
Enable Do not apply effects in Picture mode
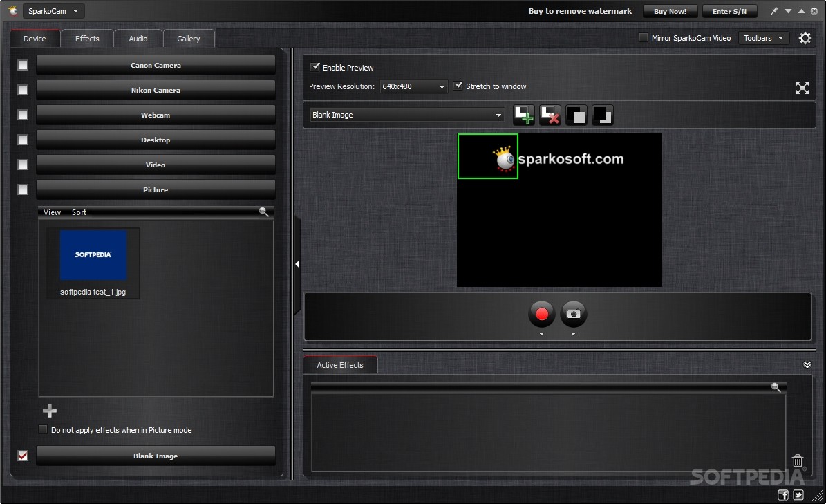pyautogui.click(x=43, y=430)
